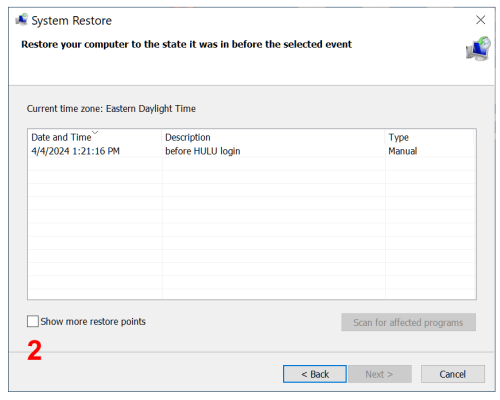Click the System Restore title bar icon
The image size is (500, 400).
[x=22, y=20]
